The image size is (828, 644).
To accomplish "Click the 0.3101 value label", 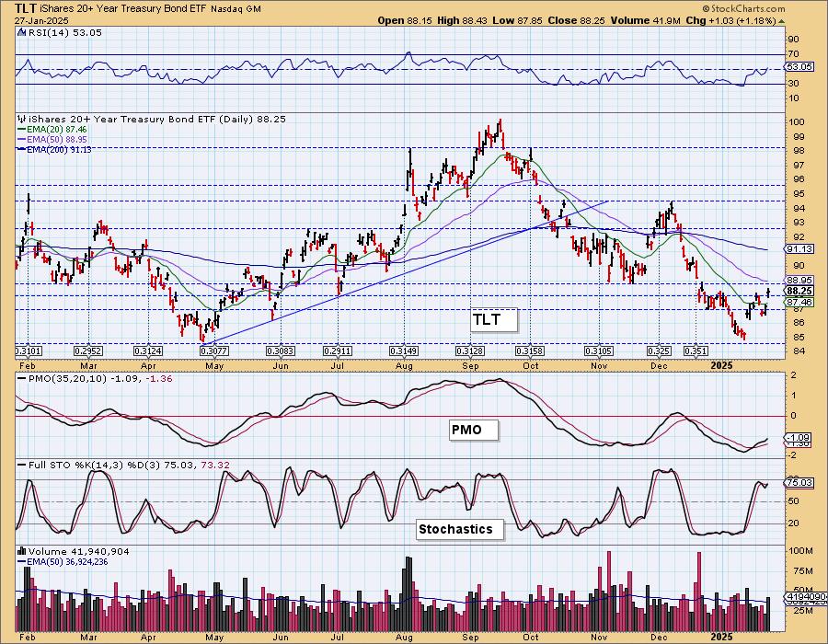I will pos(29,351).
